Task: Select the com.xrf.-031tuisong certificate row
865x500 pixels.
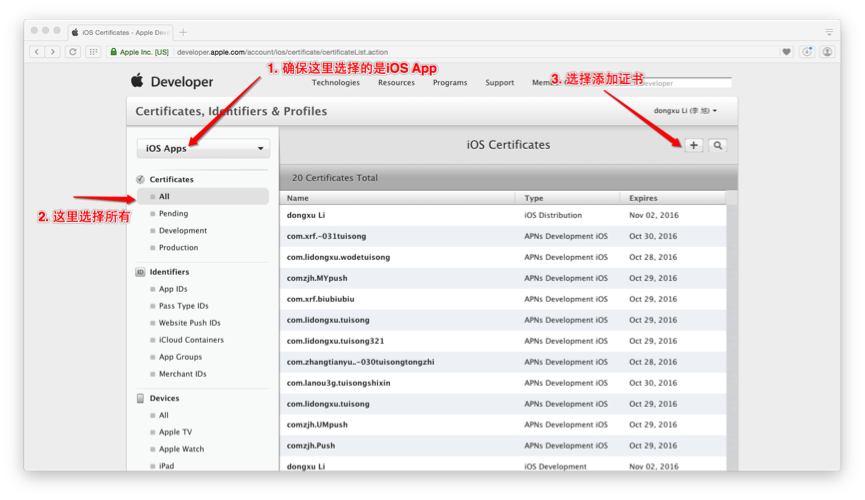Action: coord(503,236)
